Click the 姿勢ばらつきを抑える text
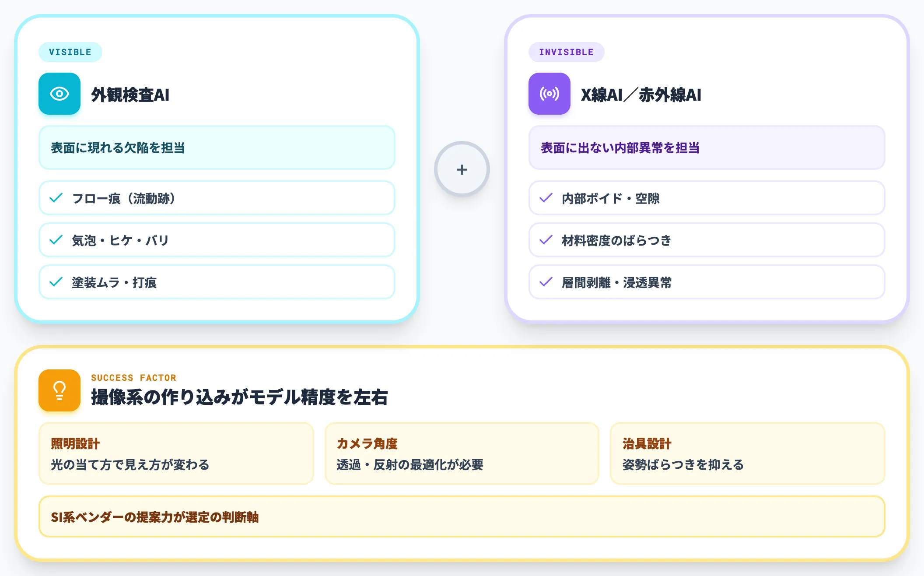This screenshot has height=576, width=924. 683,464
